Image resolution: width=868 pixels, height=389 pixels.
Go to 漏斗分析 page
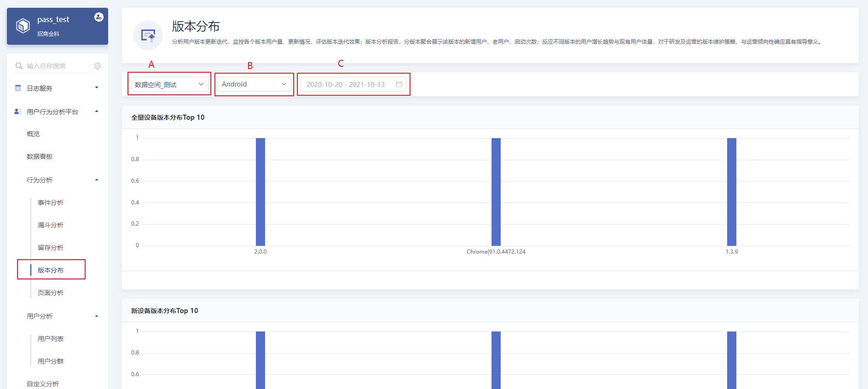(51, 225)
